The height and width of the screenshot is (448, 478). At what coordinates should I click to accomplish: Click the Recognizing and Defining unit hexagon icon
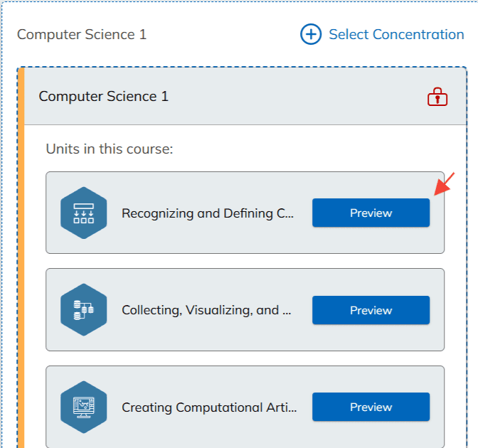pos(84,213)
